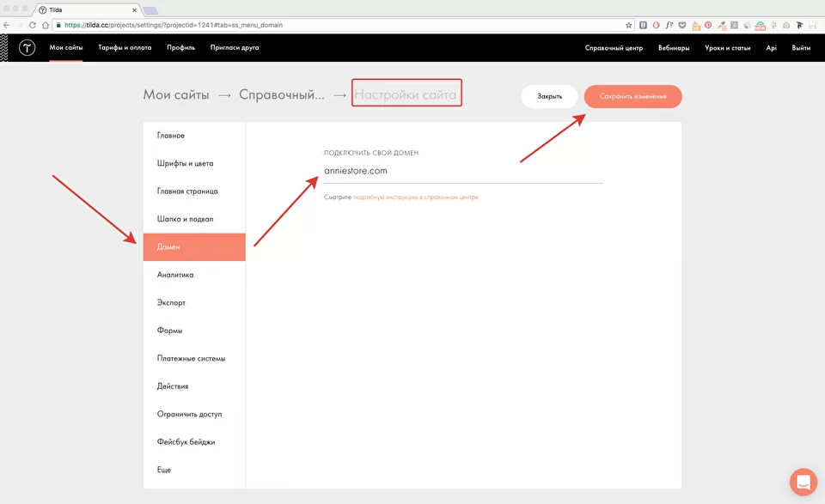Open Тарифы и оплата menu item
Screen dimensions: 825x504
(125, 47)
